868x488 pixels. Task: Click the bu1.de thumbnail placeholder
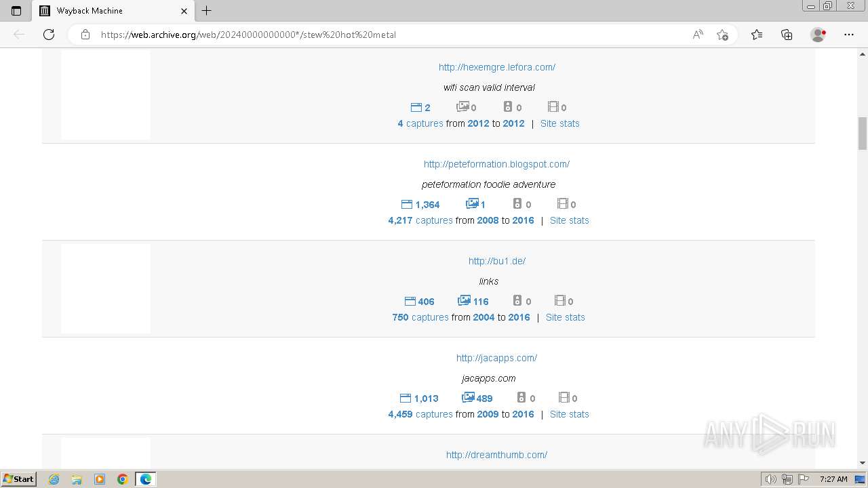(x=106, y=288)
